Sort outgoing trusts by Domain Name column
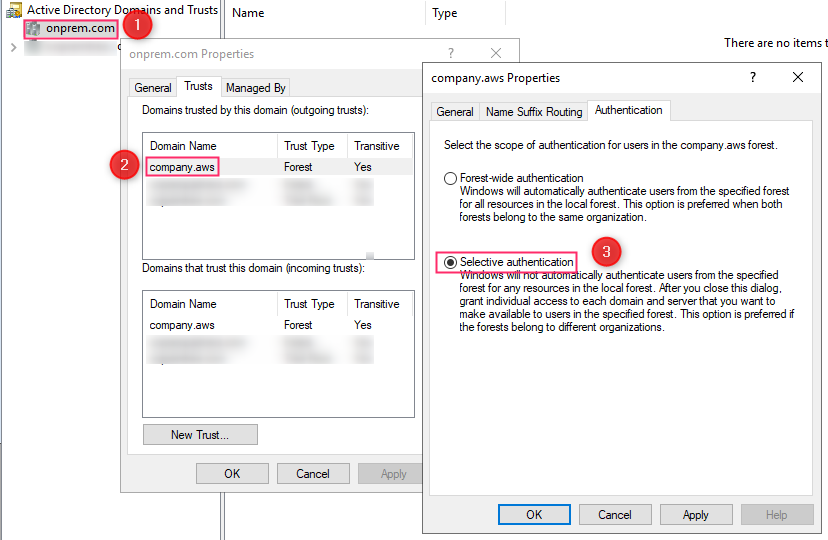The width and height of the screenshot is (828, 540). (x=210, y=146)
